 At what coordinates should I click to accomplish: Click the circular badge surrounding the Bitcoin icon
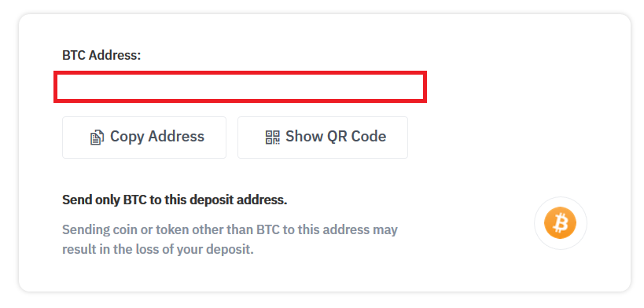click(x=560, y=223)
